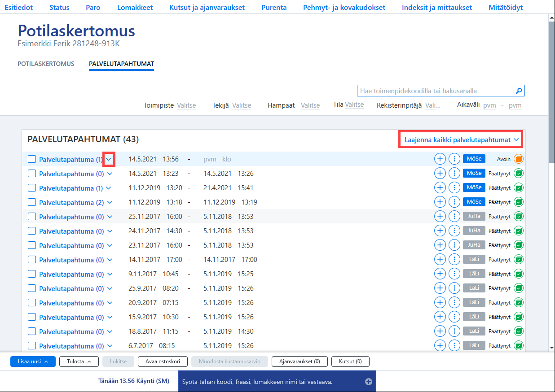Click the blue MöSe tag on first row
Screen dimensions: 555x392
(x=474, y=159)
